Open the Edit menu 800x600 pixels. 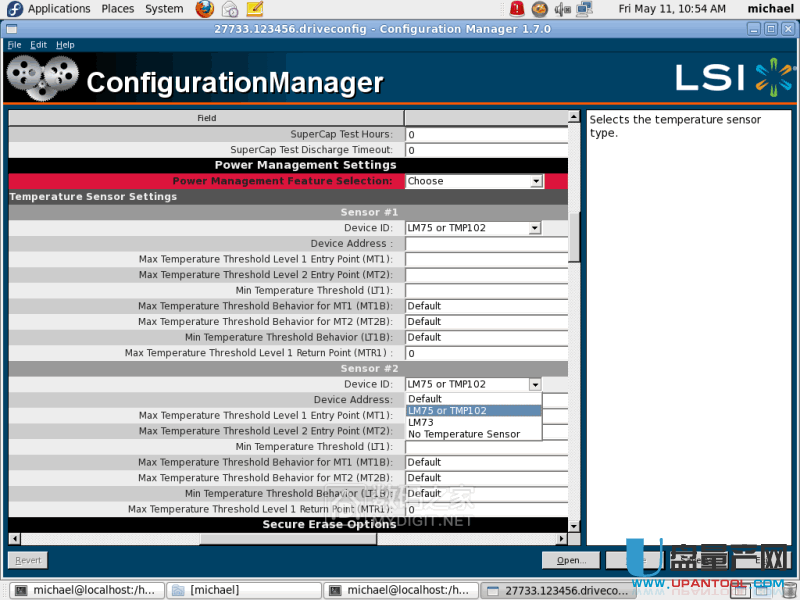pos(38,45)
